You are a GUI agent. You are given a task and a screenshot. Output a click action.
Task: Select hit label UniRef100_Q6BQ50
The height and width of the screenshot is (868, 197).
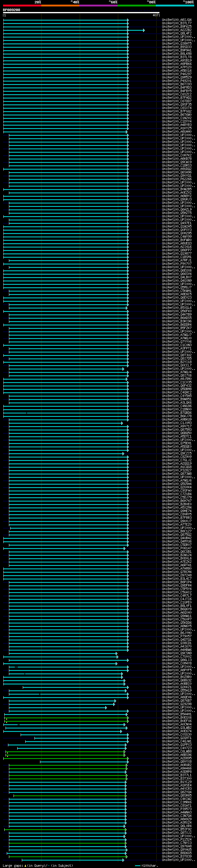coord(176,433)
